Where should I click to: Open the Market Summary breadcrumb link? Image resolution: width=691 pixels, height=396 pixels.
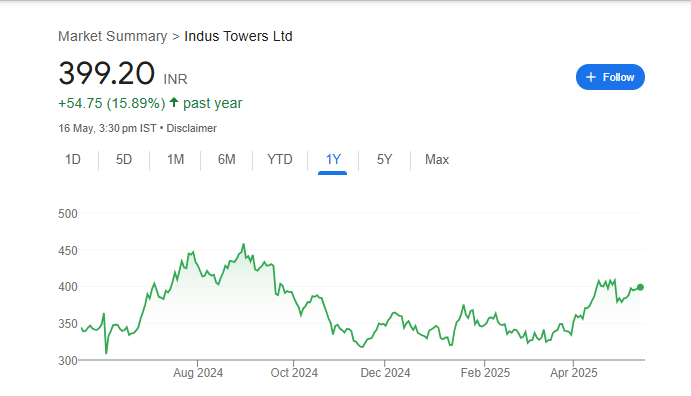112,36
